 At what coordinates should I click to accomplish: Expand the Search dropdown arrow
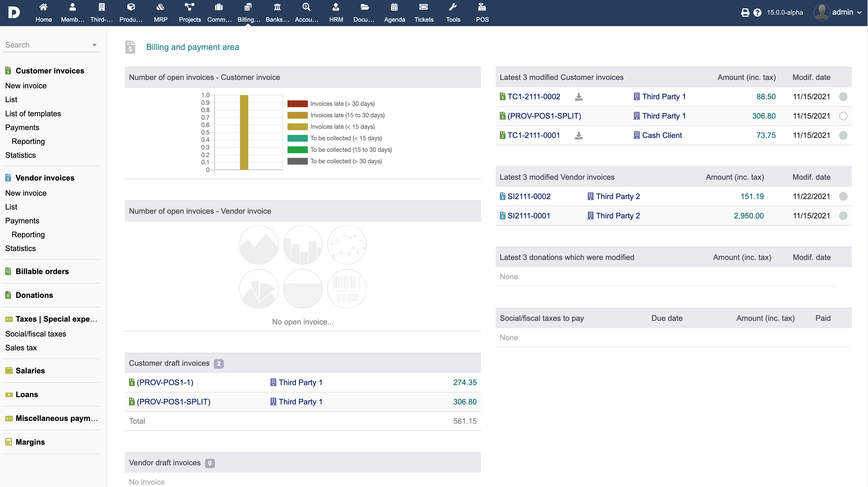coord(94,45)
